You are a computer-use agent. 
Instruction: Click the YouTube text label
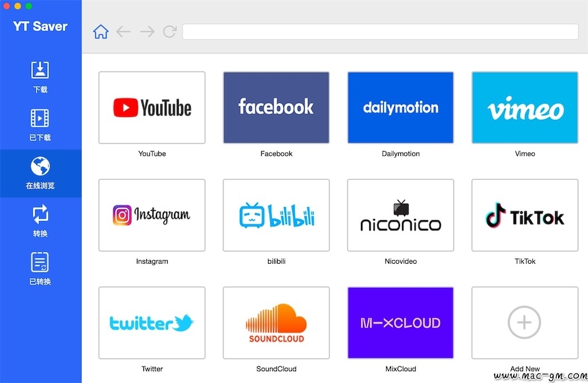152,154
